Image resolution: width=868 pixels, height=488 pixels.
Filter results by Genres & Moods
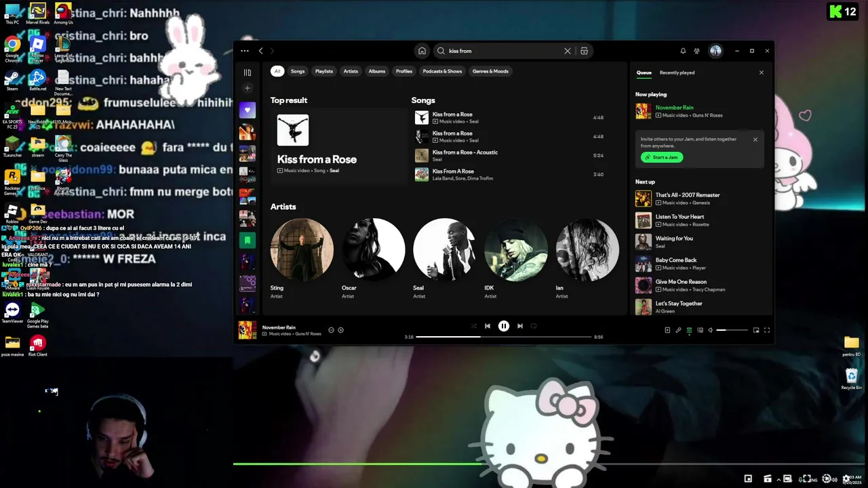[x=490, y=71]
